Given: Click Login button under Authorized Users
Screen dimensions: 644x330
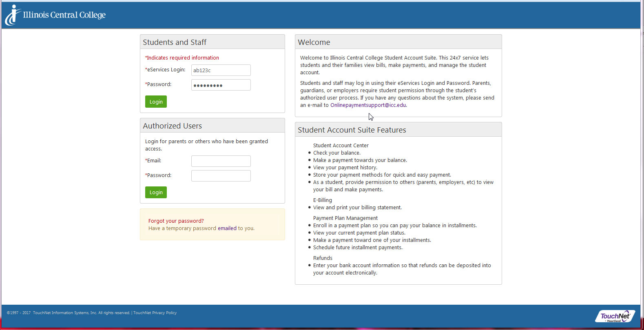Looking at the screenshot, I should coord(156,192).
